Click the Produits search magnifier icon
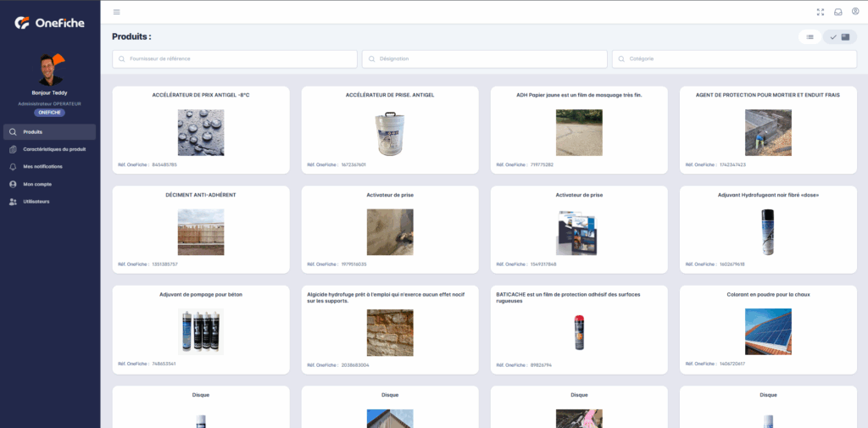 tap(13, 131)
